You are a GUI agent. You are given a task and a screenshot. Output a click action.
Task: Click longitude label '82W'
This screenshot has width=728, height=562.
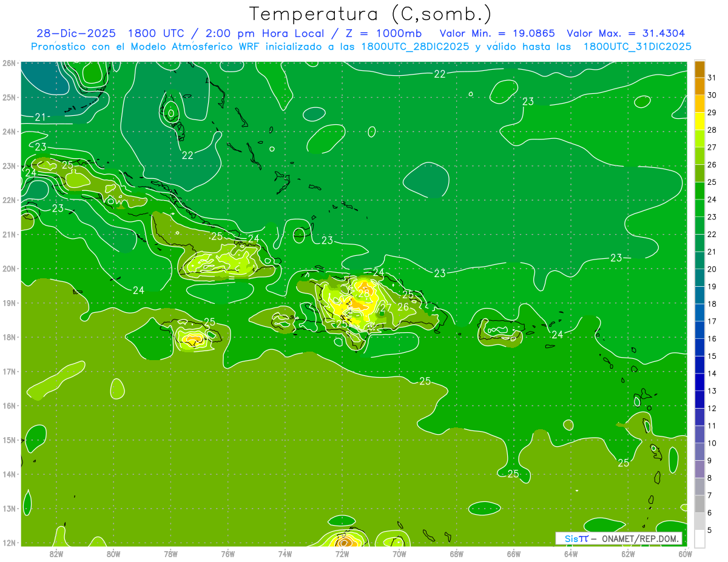coord(56,554)
